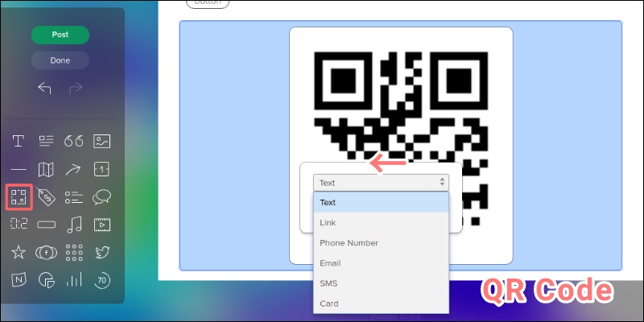Insert the bulleted list block icon
The height and width of the screenshot is (322, 644).
(74, 197)
